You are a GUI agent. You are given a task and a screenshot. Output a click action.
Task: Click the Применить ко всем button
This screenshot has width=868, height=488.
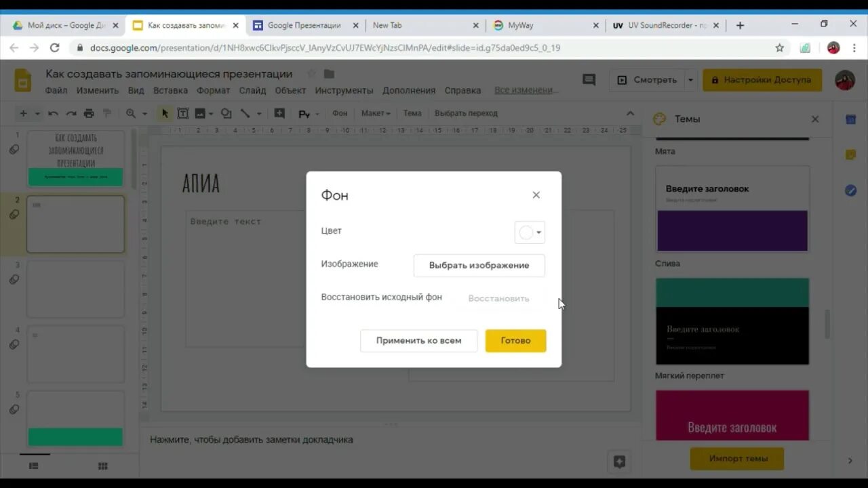418,340
